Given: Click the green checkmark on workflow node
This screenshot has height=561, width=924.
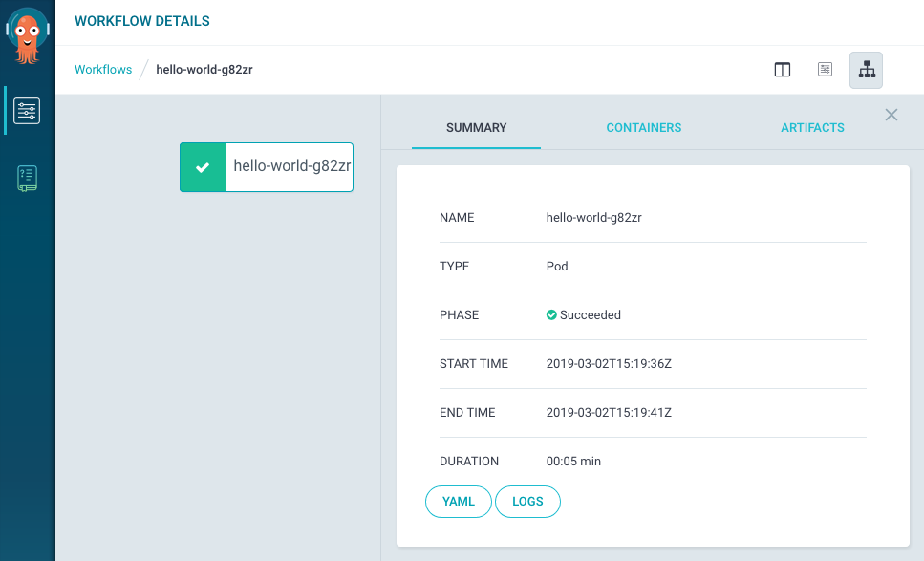Looking at the screenshot, I should [x=203, y=167].
